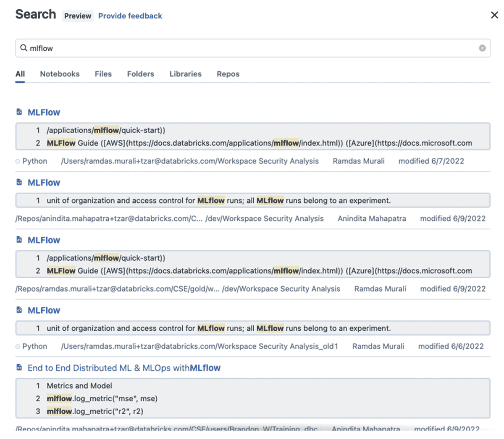Close the Search dialog

(x=494, y=15)
